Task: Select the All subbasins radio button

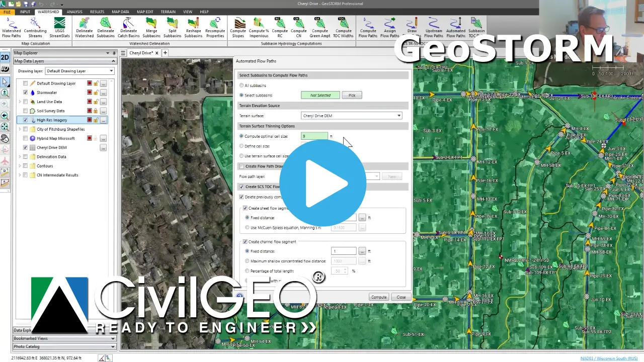Action: [x=242, y=85]
